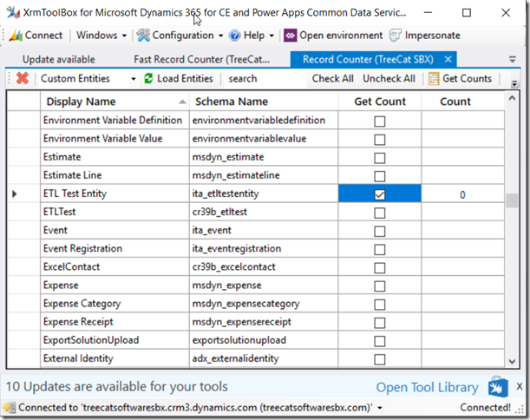Check Get Count for Environment Variable Definition
The image size is (530, 420).
(380, 121)
